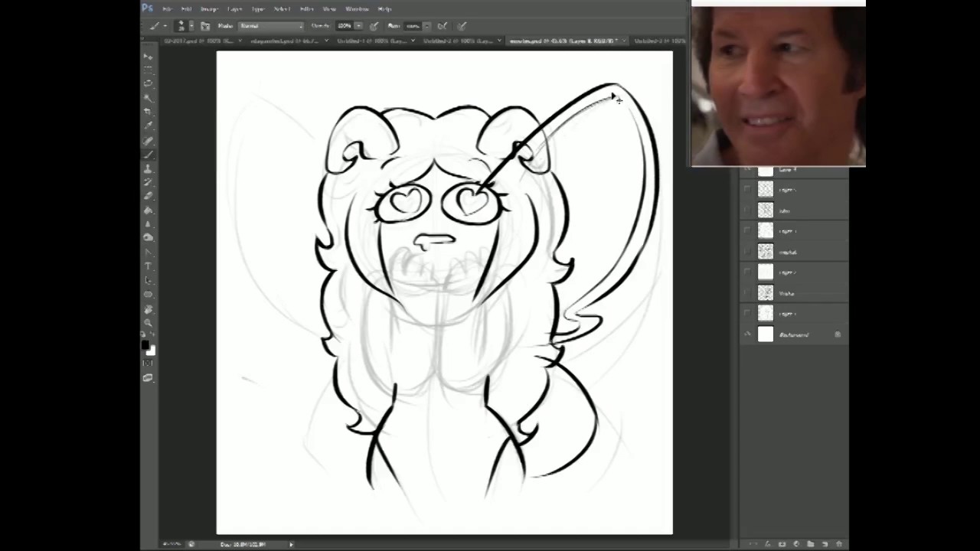The height and width of the screenshot is (551, 980).
Task: Add a layer mask
Action: 782,543
